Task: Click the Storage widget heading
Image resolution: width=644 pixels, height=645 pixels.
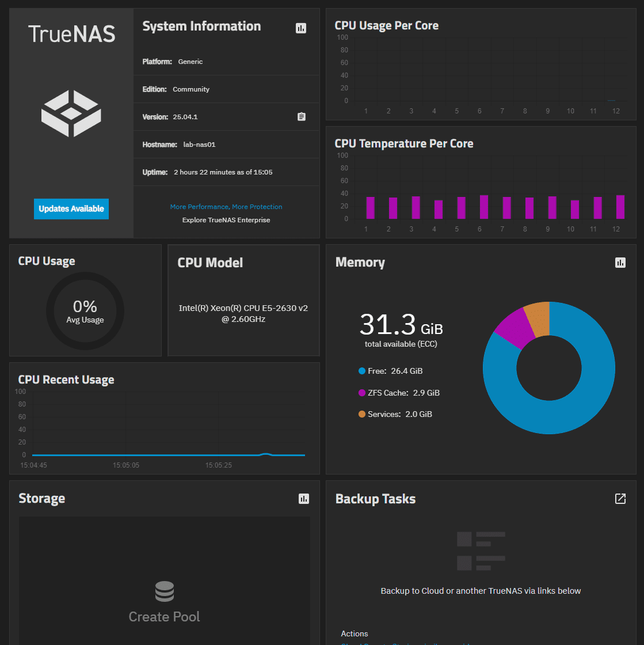Action: [42, 499]
